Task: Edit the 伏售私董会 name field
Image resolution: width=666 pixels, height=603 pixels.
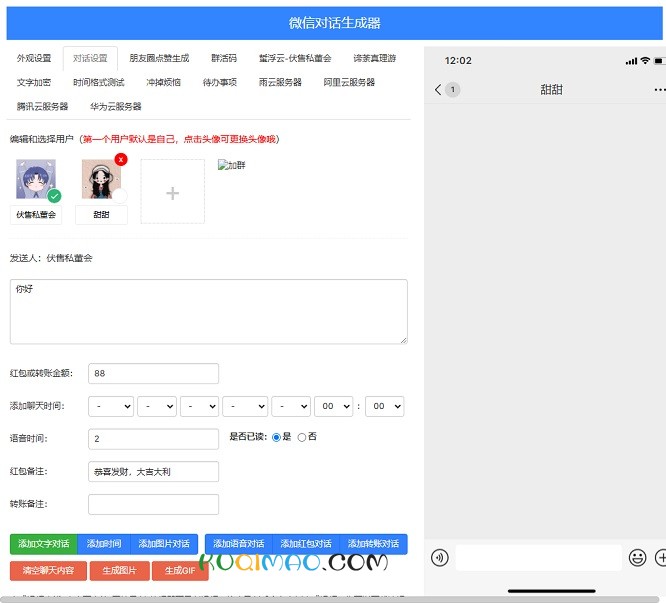Action: (36, 215)
